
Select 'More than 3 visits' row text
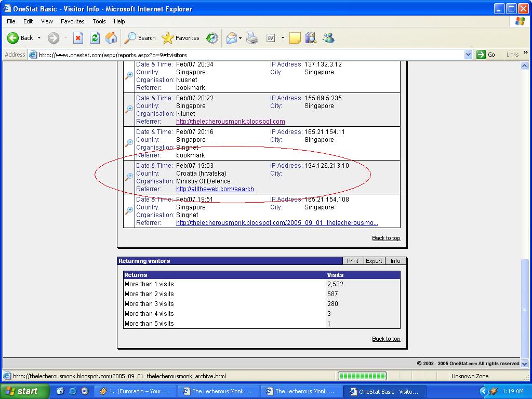(x=149, y=304)
